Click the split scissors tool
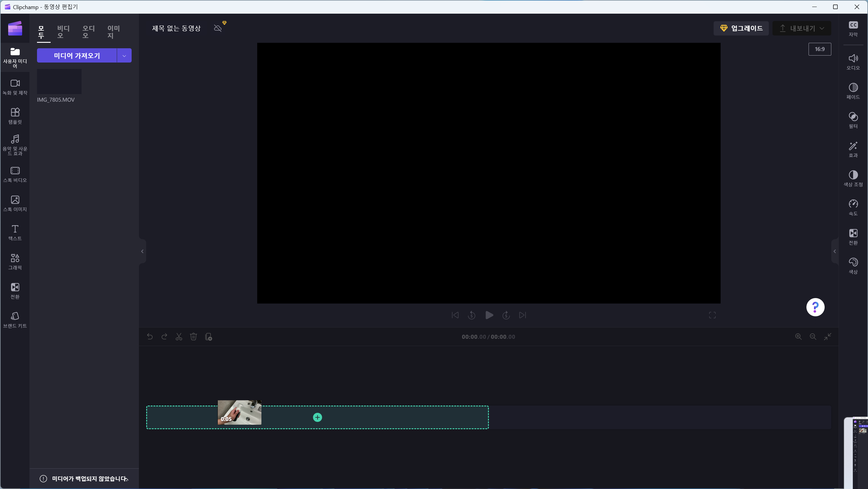The width and height of the screenshot is (868, 489). coord(179,337)
